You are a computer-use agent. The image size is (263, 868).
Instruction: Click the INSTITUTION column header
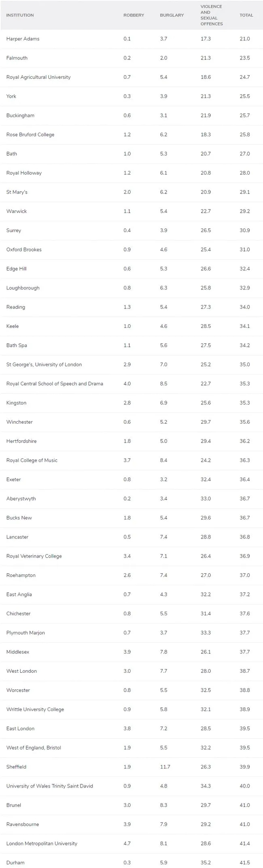20,15
